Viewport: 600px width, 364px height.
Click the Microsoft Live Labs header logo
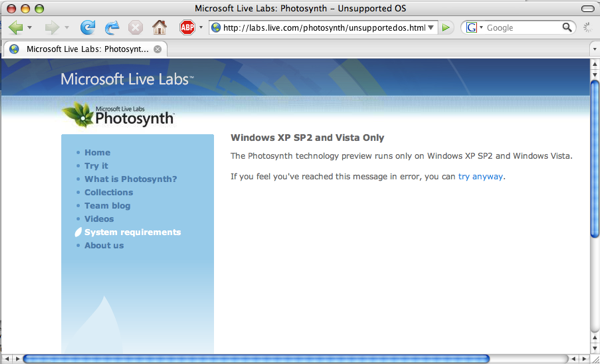[x=127, y=79]
